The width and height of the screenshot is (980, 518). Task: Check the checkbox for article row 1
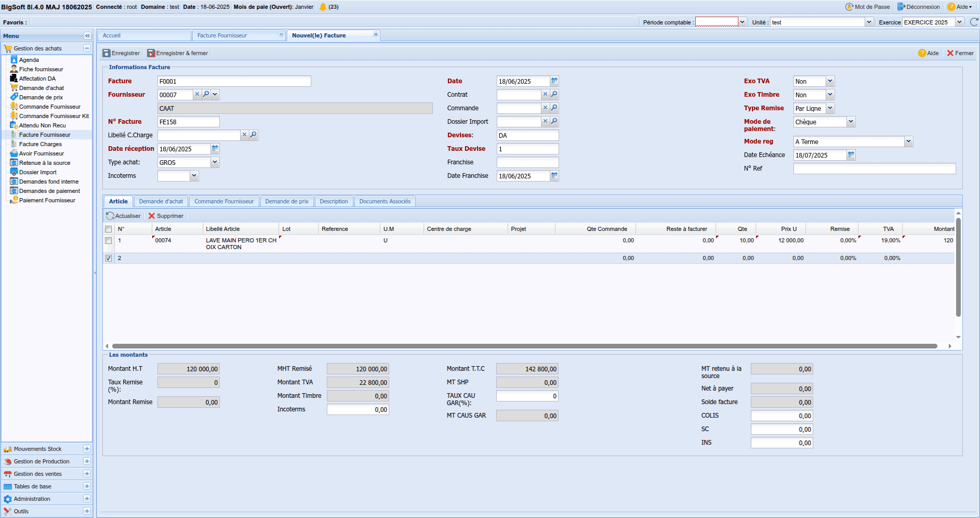[109, 241]
